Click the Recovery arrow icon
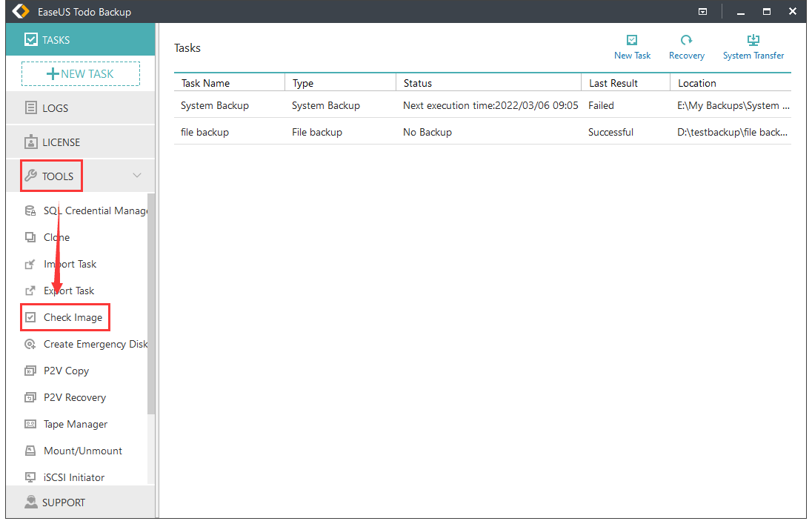Image resolution: width=812 pixels, height=524 pixels. [x=686, y=40]
